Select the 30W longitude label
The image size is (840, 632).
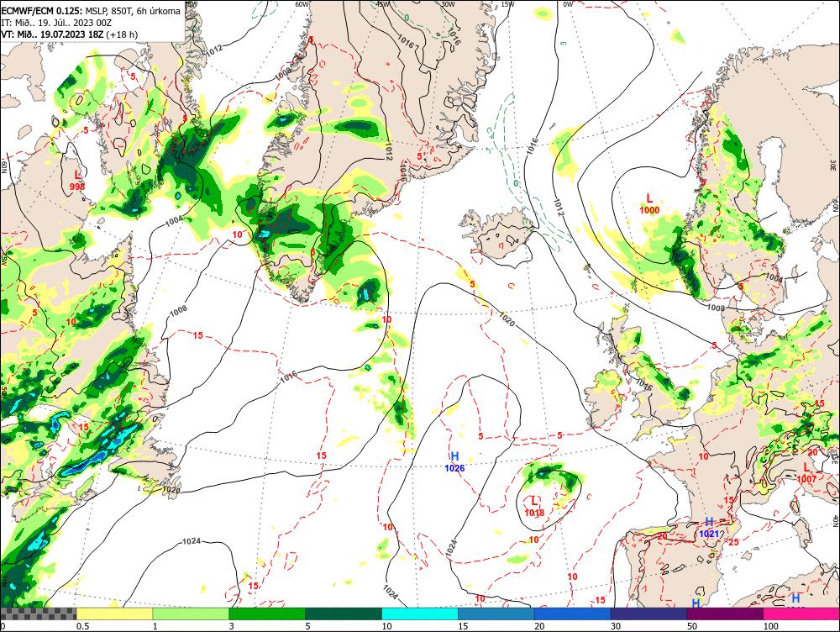(x=448, y=4)
